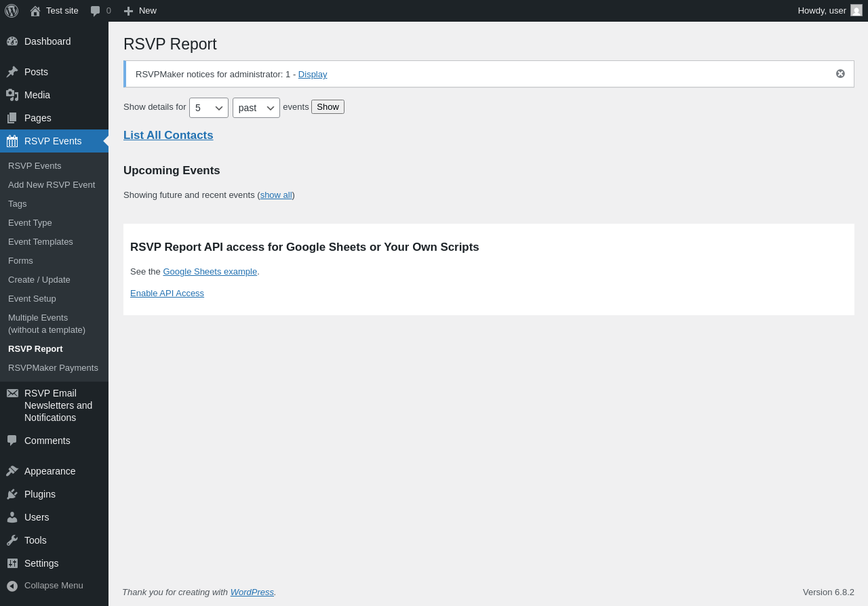Click Version 6.8.2 footer text
This screenshot has height=606, width=868.
point(829,592)
